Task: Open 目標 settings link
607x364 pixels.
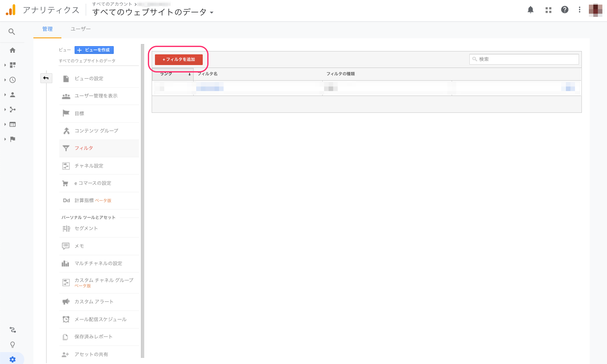Action: pyautogui.click(x=99, y=114)
